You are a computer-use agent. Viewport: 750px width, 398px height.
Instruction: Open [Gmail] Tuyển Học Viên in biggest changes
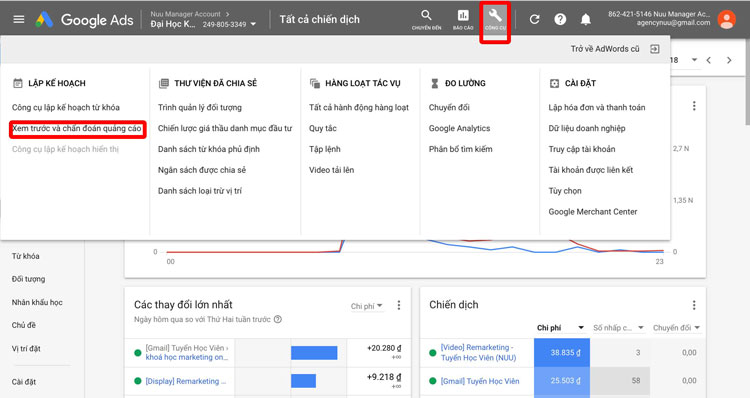[187, 353]
